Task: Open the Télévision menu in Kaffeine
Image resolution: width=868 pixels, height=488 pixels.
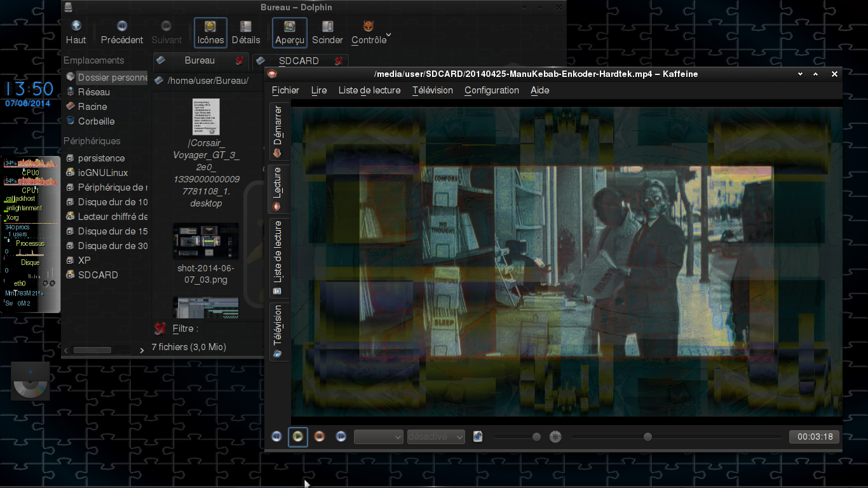Action: [x=432, y=90]
